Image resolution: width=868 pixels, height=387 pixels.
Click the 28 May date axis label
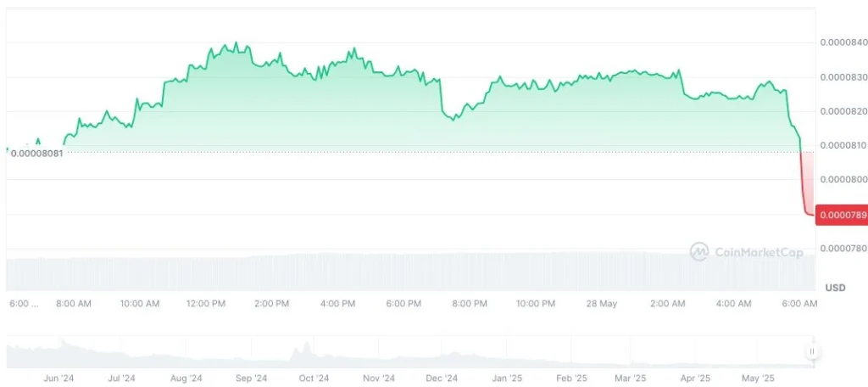click(x=602, y=303)
